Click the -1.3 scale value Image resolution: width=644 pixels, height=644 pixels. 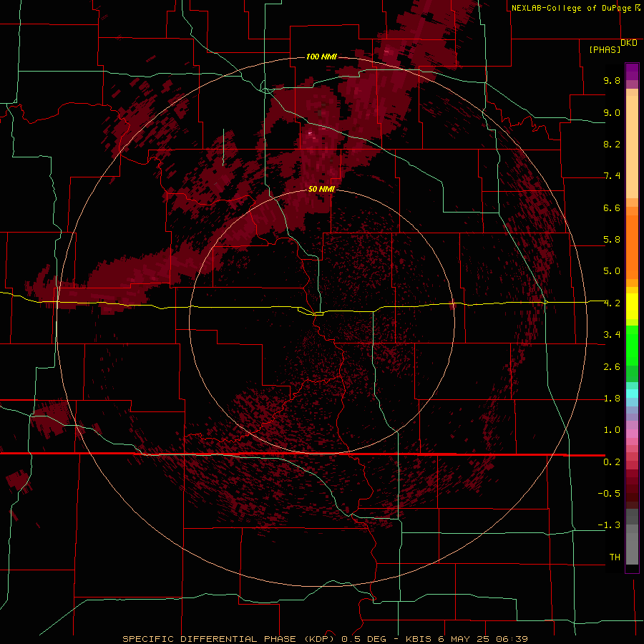(x=609, y=525)
